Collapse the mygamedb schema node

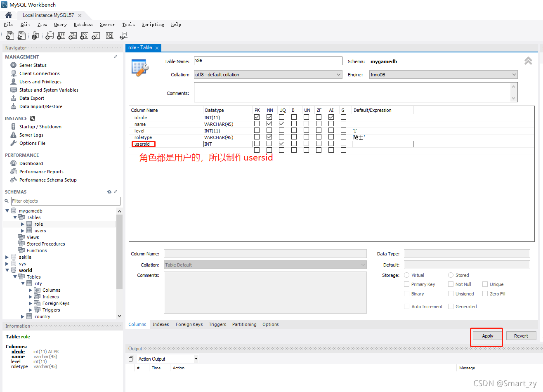pyautogui.click(x=7, y=211)
